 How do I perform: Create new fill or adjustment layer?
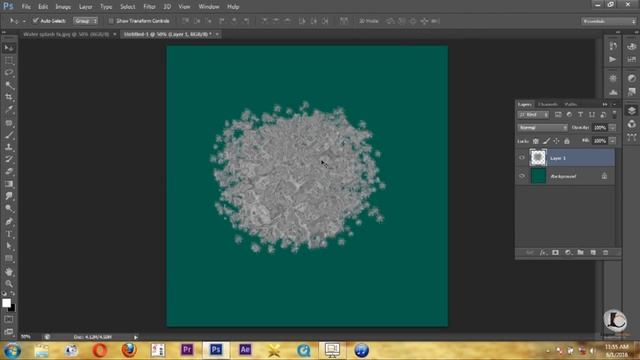point(568,253)
